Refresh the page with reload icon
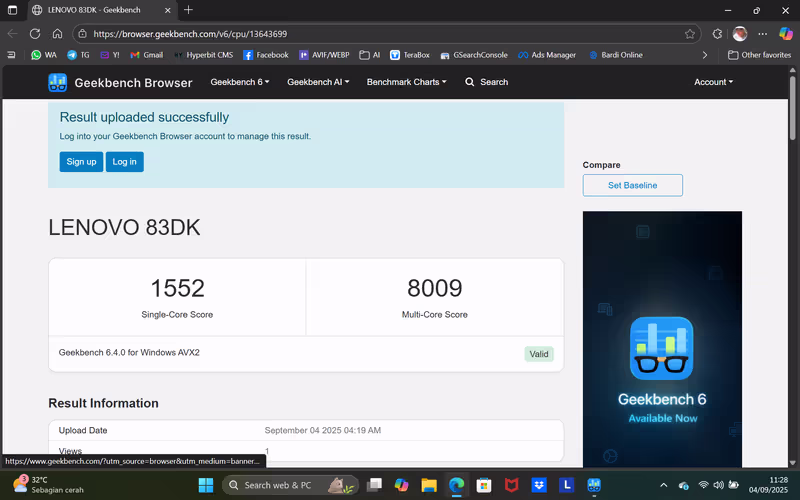The height and width of the screenshot is (500, 800). point(35,33)
